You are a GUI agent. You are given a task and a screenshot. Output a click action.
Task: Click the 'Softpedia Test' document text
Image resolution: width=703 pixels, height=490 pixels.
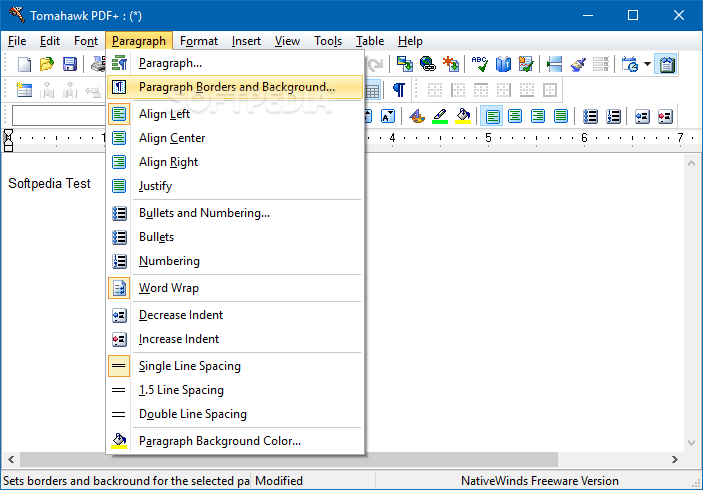point(49,183)
